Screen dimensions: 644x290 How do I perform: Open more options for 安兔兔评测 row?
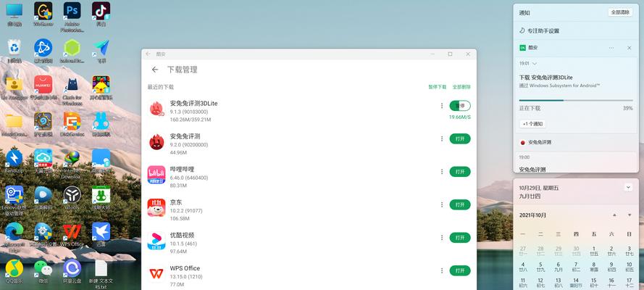(442, 139)
